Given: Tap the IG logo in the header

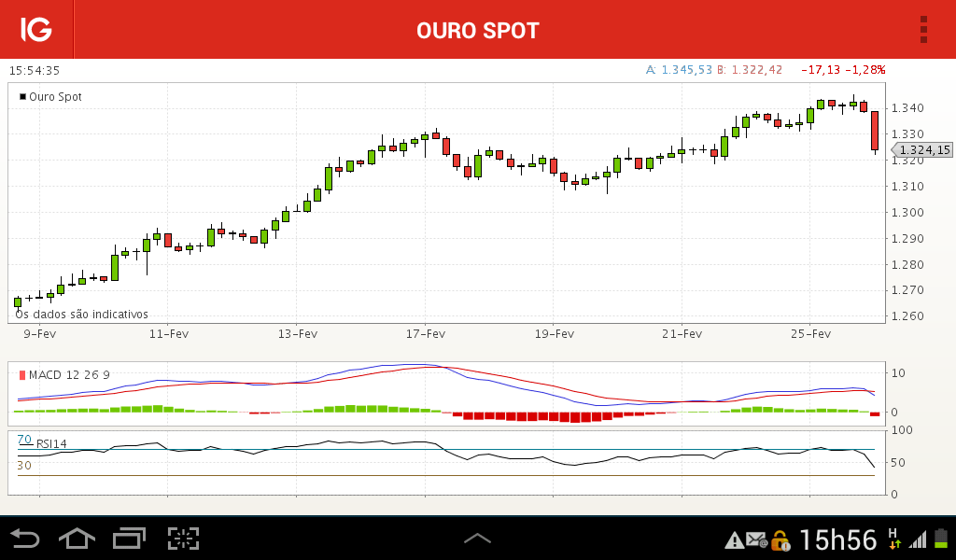Looking at the screenshot, I should (36, 29).
